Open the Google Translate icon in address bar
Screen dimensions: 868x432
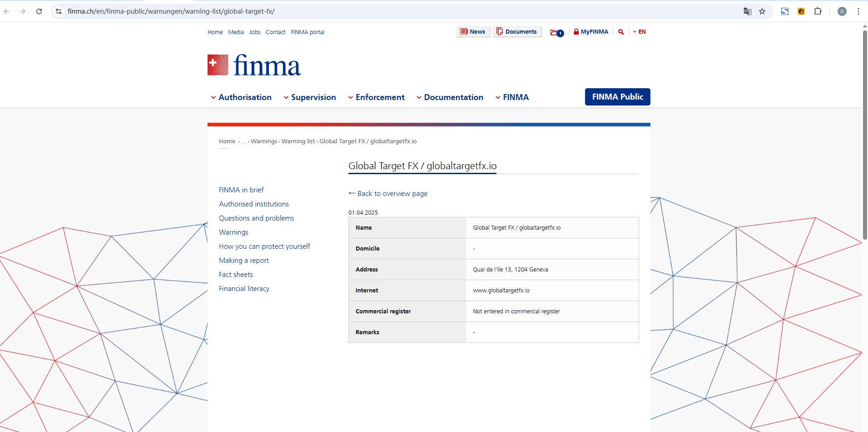[x=747, y=11]
